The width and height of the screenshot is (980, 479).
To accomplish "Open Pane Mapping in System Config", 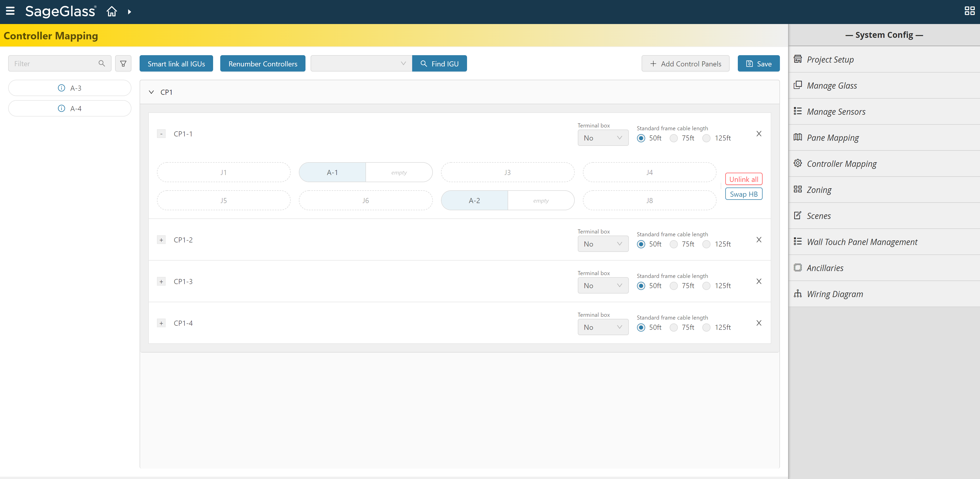I will [884, 137].
